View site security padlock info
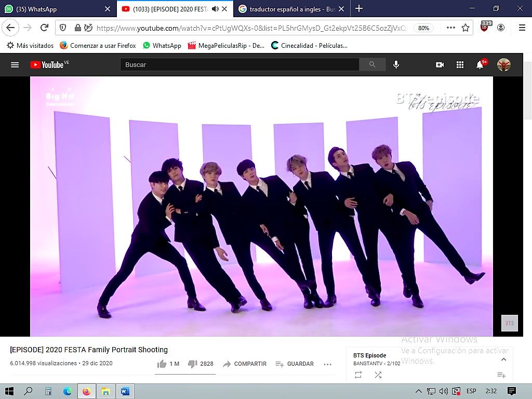The image size is (532, 399). tap(78, 28)
